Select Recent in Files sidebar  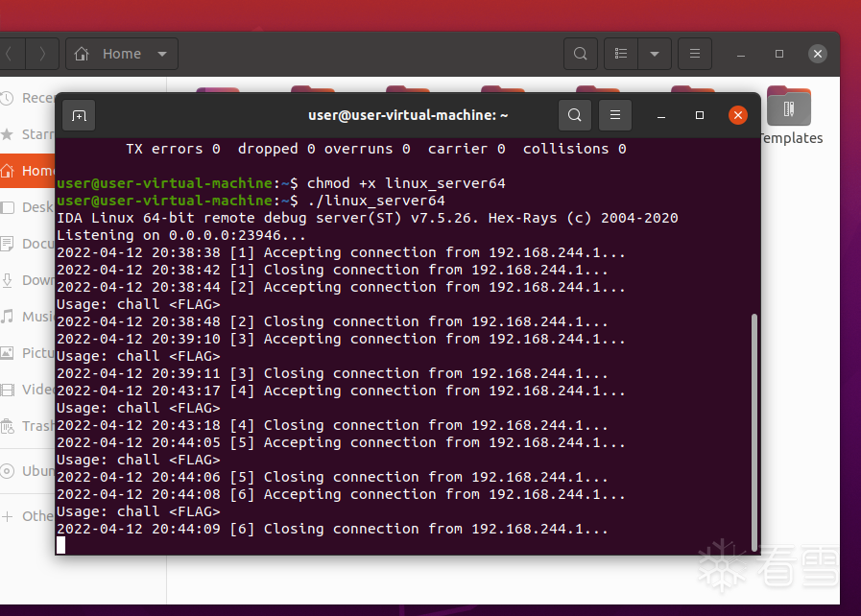[28, 98]
